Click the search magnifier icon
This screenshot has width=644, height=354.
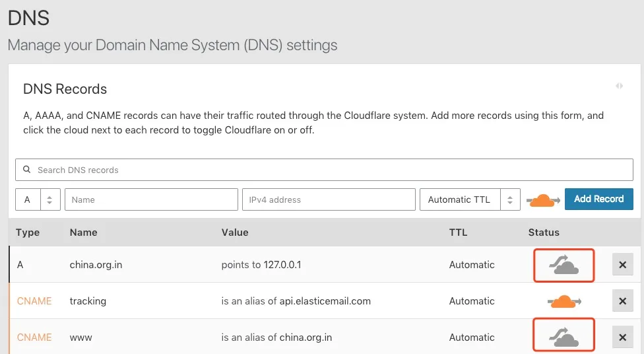point(26,169)
